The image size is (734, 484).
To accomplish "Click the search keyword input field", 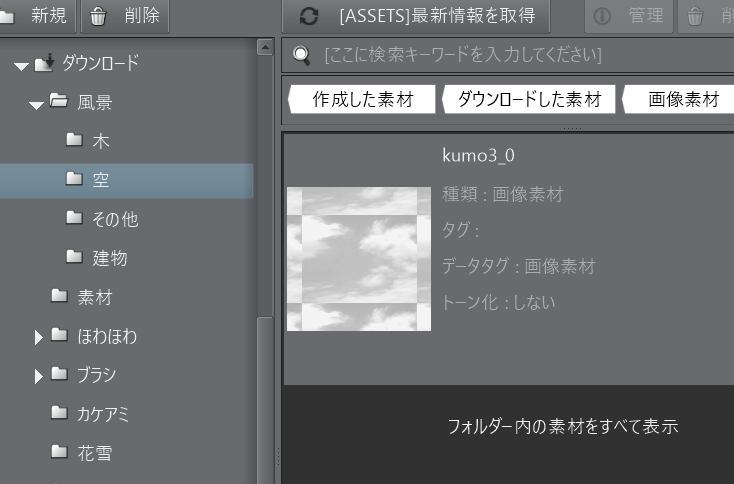I will coord(508,55).
